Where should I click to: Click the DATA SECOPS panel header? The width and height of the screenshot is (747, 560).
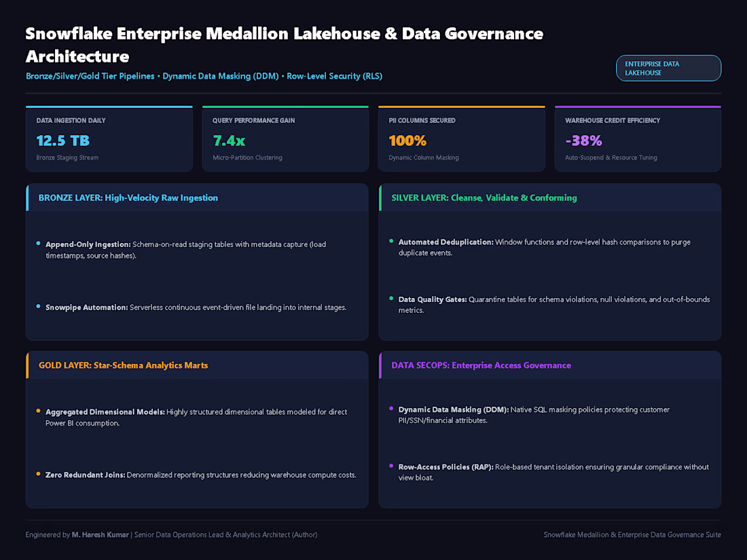(550, 365)
